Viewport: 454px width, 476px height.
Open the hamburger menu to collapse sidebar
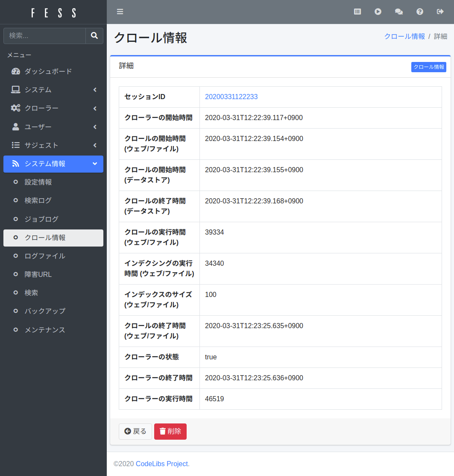click(x=120, y=12)
